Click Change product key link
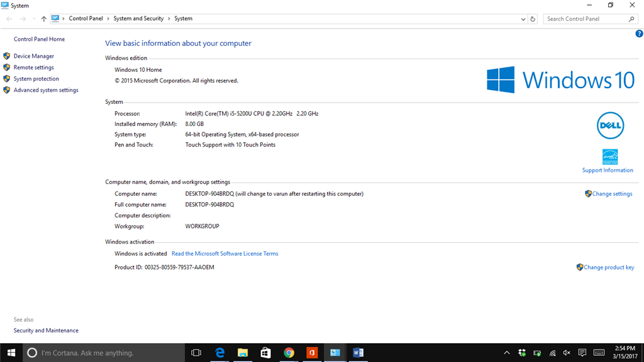The height and width of the screenshot is (362, 644). pos(609,268)
